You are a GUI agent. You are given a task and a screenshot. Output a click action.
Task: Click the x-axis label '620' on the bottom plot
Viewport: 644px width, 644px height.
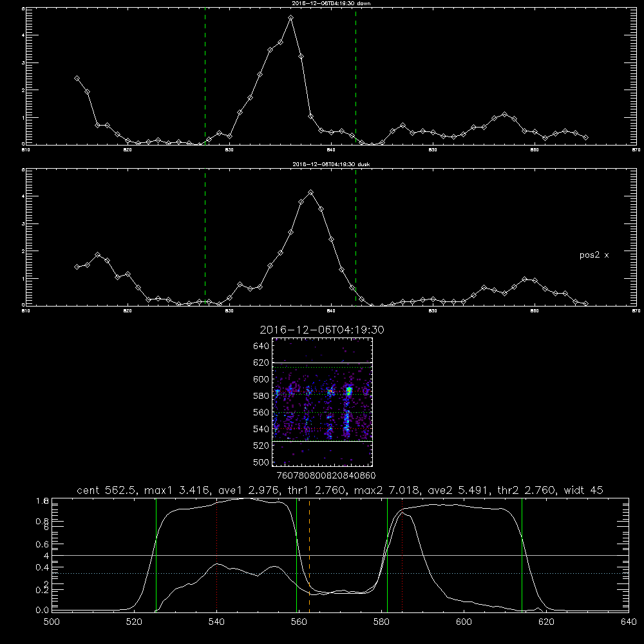click(546, 622)
